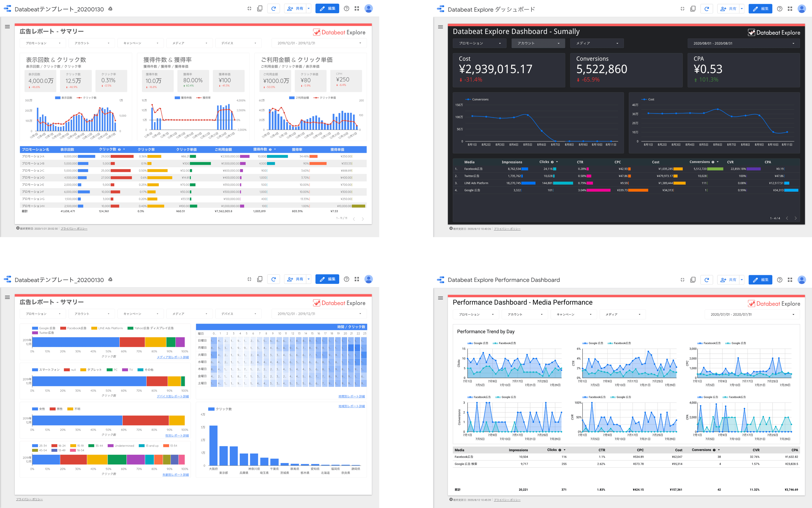The image size is (812, 508).
Task: Click the LINE Ads Platform row in the dark table
Action: pyautogui.click(x=626, y=183)
